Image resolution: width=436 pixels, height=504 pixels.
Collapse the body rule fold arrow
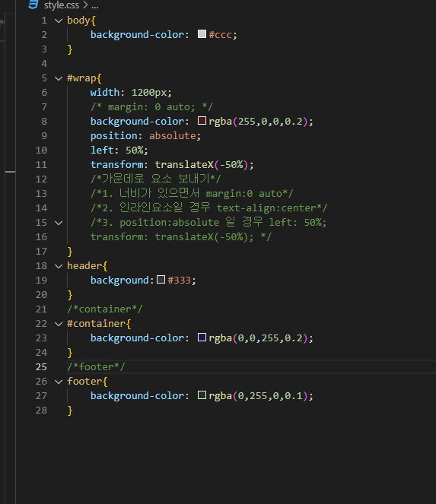[59, 21]
